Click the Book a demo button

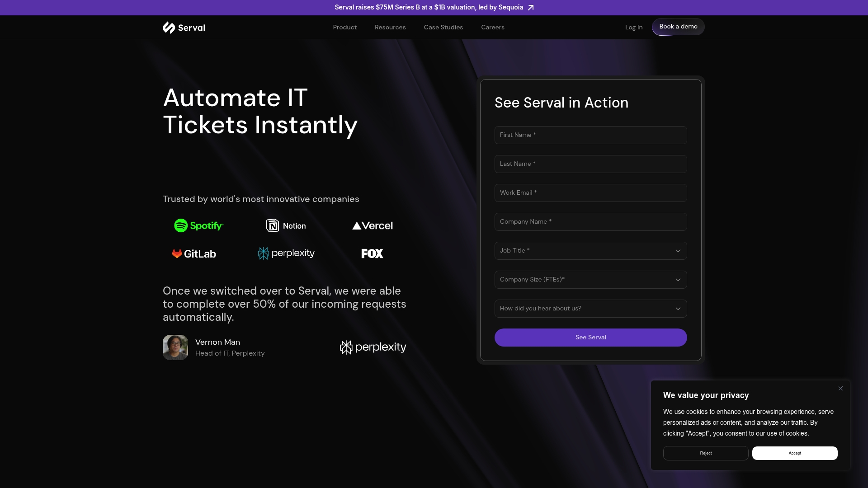pyautogui.click(x=678, y=27)
